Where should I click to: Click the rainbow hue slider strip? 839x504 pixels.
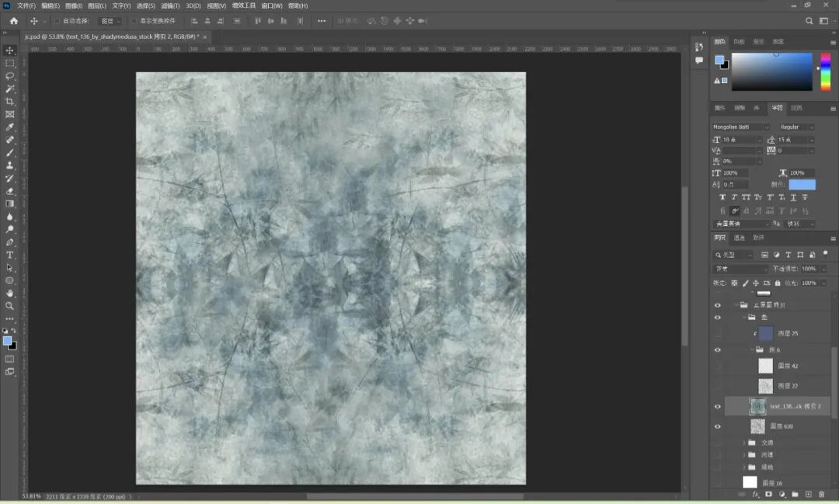[826, 71]
